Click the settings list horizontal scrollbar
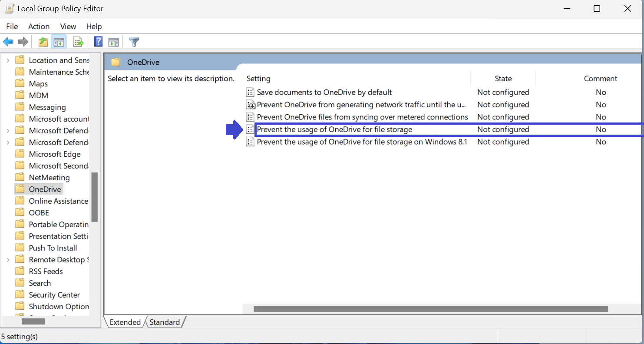Screen dimensions: 644x344 (430, 309)
